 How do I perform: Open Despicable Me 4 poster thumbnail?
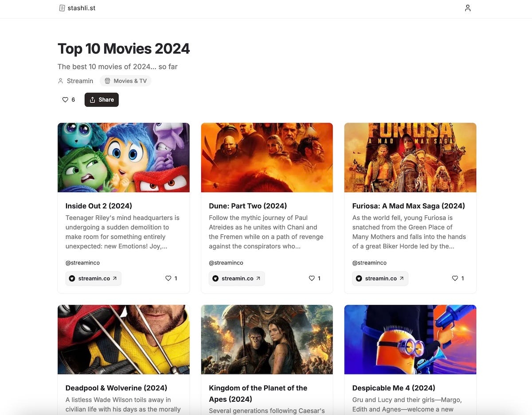point(410,340)
